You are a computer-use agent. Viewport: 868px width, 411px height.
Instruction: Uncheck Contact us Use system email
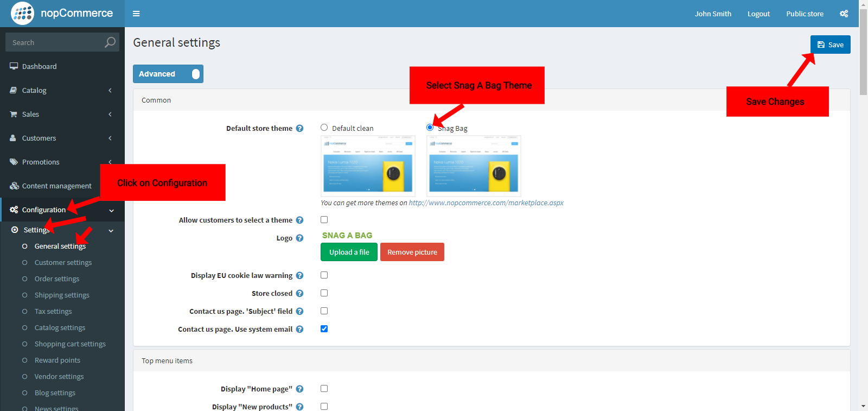click(324, 328)
